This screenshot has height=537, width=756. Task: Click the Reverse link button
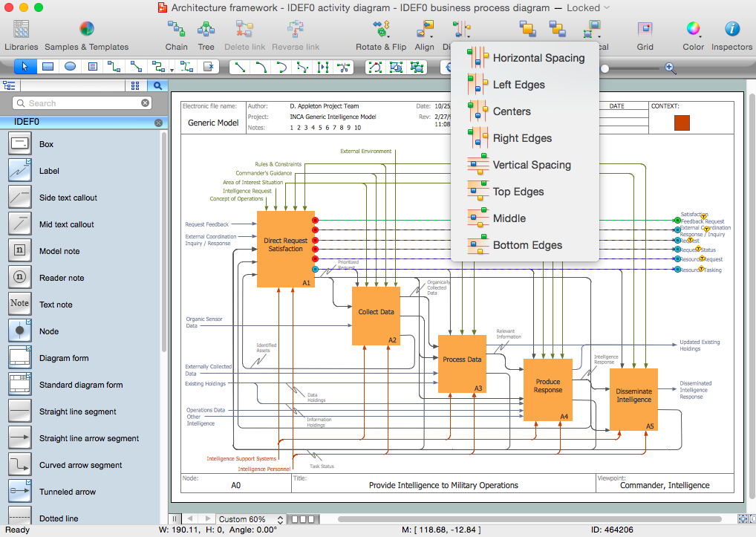click(296, 33)
